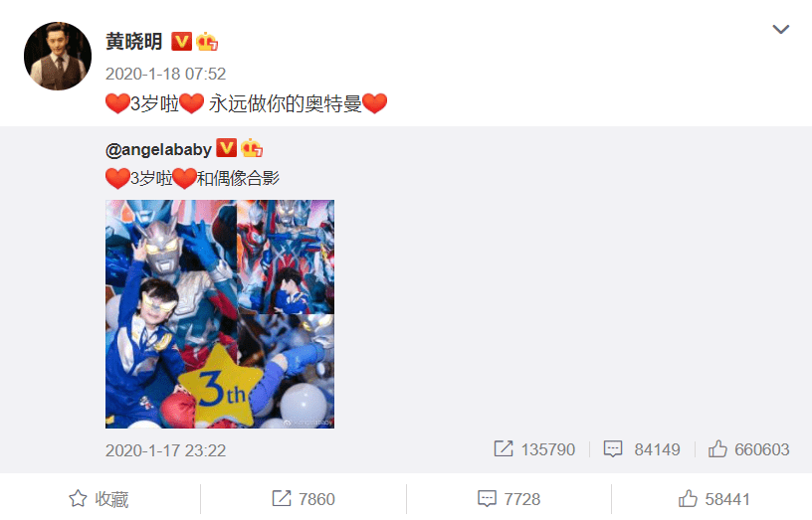Open the Ultraman birthday photo collage
Viewport: 812px width, 520px height.
[x=220, y=314]
